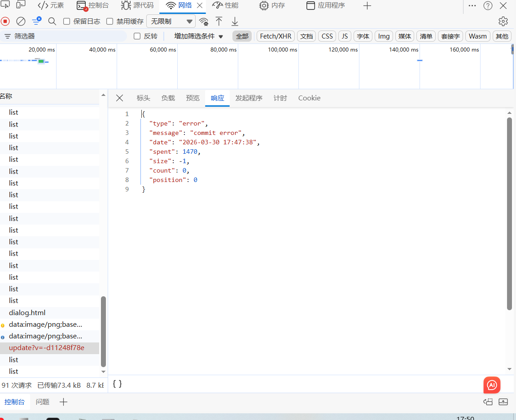
Task: Expand the 增加筛选条件 dropdown
Action: [x=198, y=36]
